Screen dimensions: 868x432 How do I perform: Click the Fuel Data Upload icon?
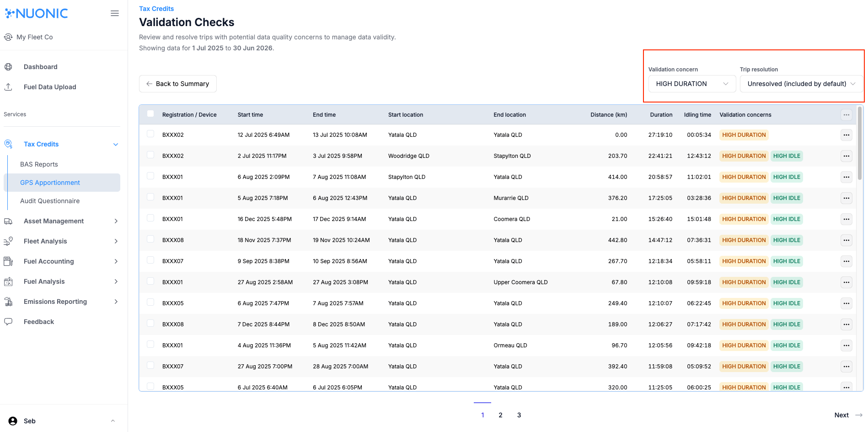(x=8, y=87)
